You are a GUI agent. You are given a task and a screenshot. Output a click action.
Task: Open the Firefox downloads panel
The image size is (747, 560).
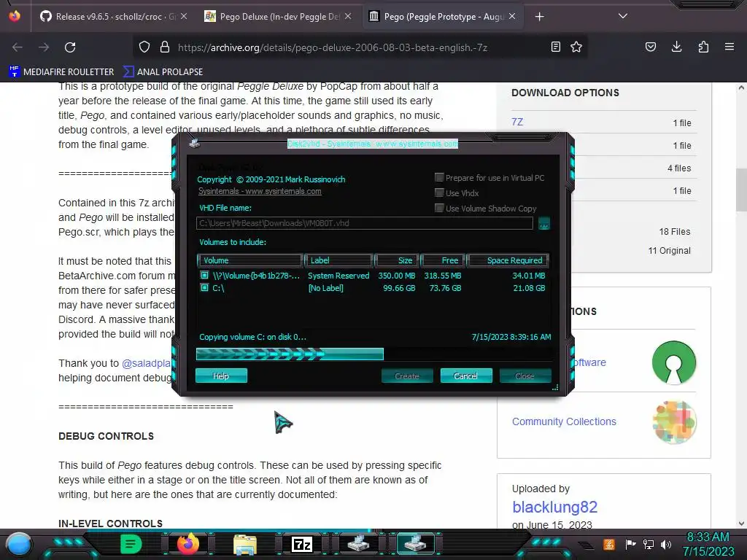[x=676, y=47]
